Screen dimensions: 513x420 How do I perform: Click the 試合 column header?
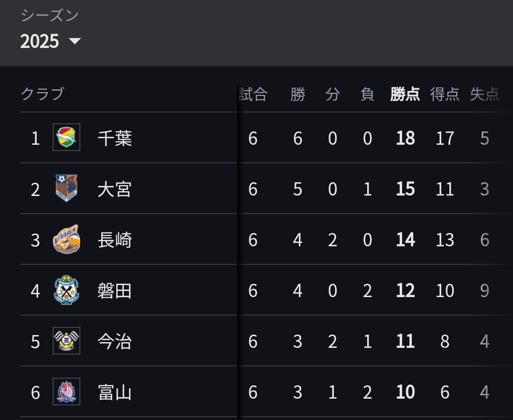253,94
